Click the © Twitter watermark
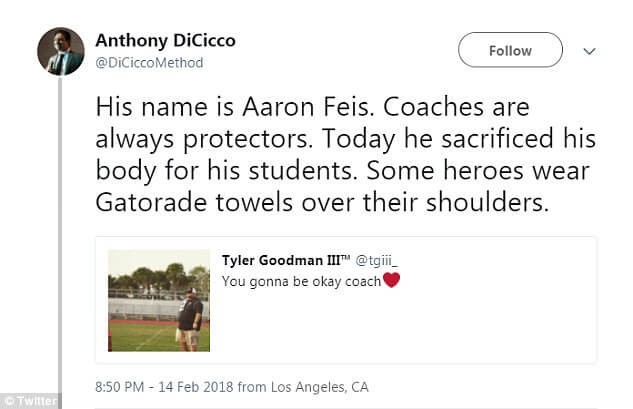 (29, 400)
